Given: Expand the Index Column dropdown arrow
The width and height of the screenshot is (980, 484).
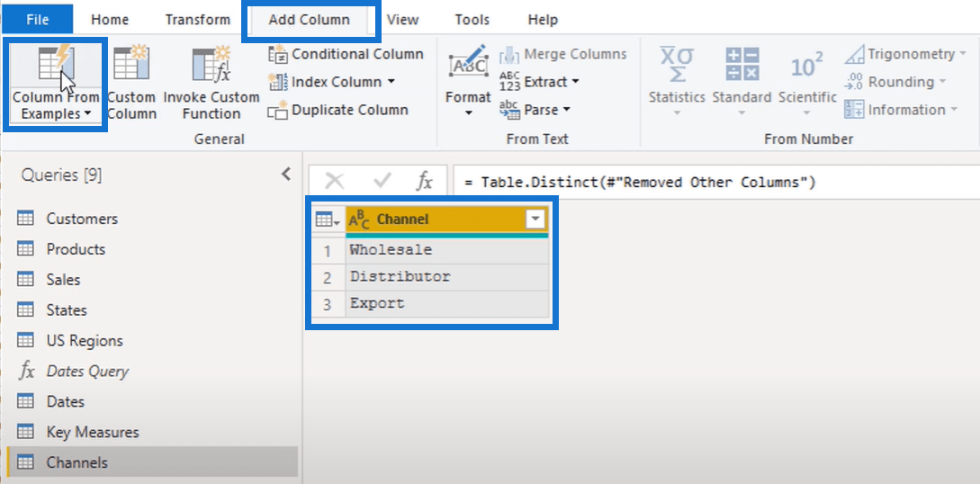Looking at the screenshot, I should 391,82.
